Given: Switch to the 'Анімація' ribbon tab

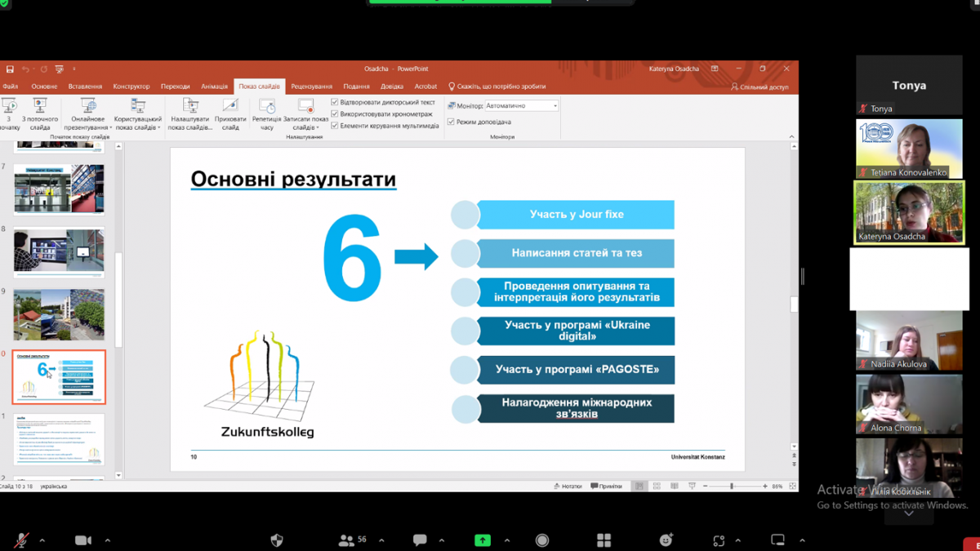Looking at the screenshot, I should (214, 87).
